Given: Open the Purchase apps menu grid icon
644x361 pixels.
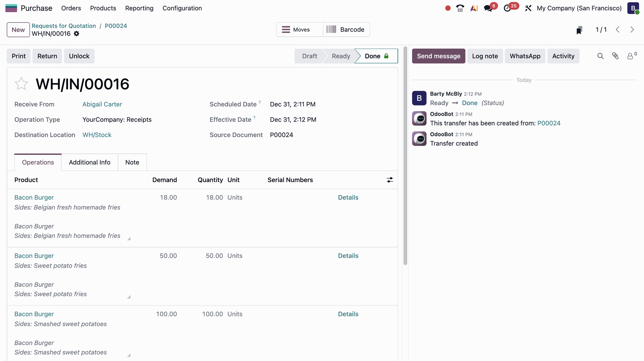Looking at the screenshot, I should click(11, 8).
